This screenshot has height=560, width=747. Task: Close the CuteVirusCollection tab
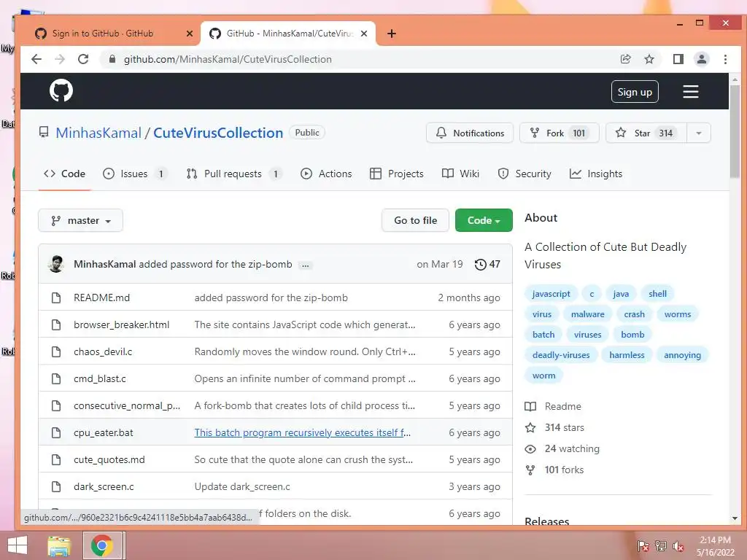pos(364,34)
